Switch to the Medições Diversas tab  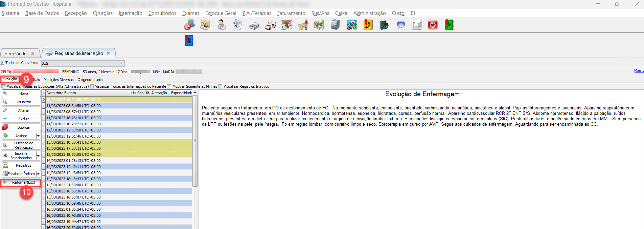[59, 80]
